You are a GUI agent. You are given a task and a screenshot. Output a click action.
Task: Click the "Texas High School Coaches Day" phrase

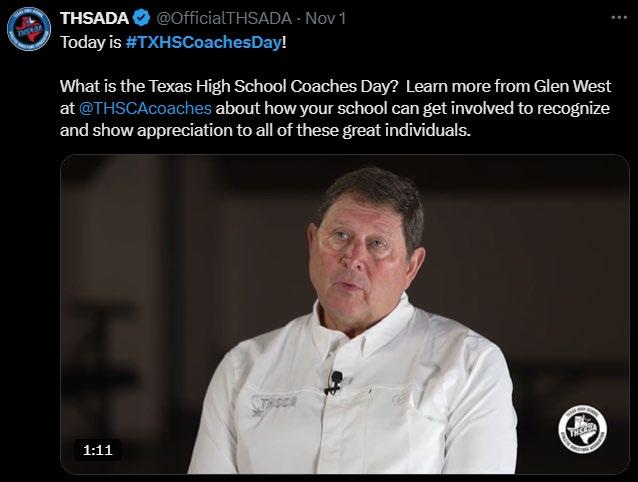[243, 88]
